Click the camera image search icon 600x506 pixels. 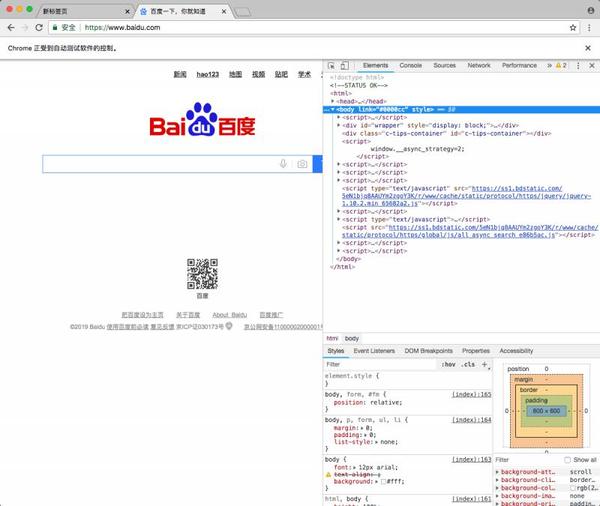tap(302, 164)
